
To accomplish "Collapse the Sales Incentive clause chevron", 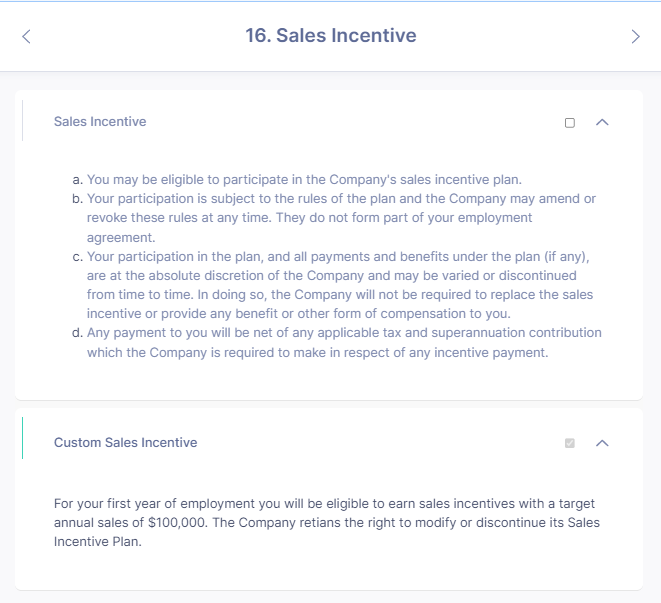I will pos(602,122).
